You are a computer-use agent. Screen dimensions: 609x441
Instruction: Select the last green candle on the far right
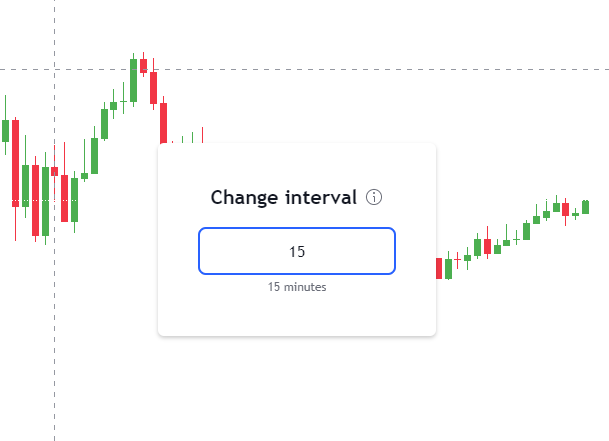[x=585, y=206]
